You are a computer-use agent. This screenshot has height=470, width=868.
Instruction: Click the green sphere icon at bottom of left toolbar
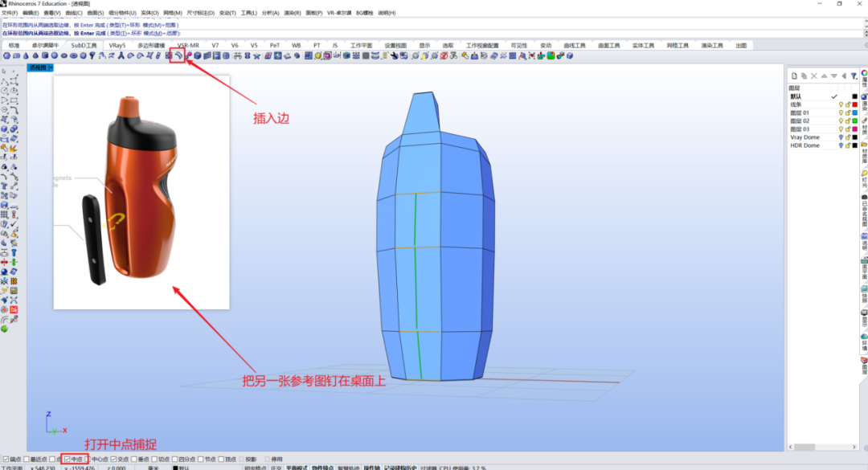(x=5, y=329)
